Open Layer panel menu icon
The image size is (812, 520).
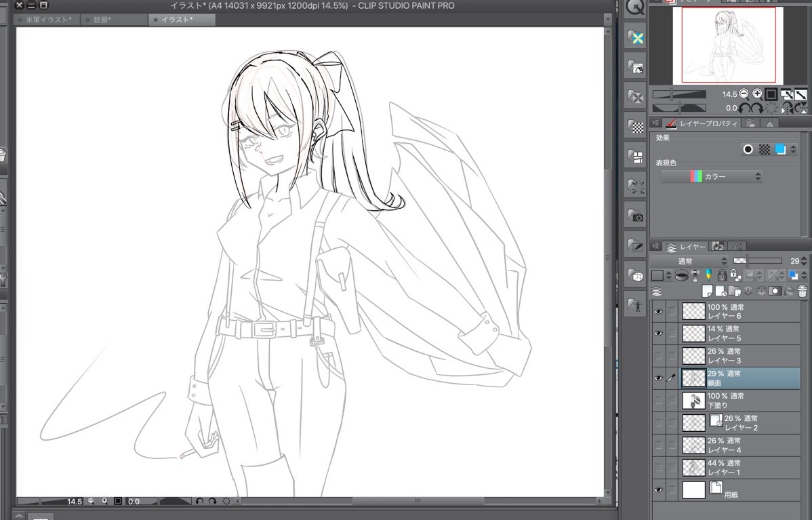655,247
